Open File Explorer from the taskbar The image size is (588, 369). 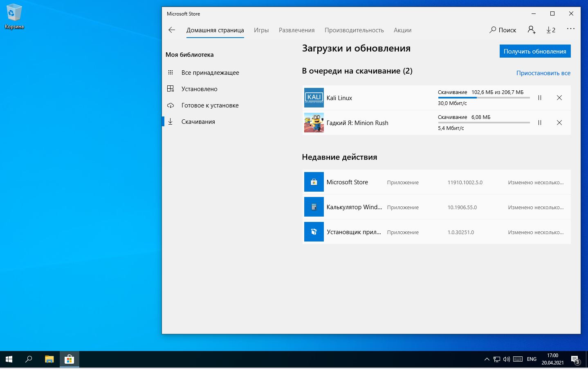(49, 359)
